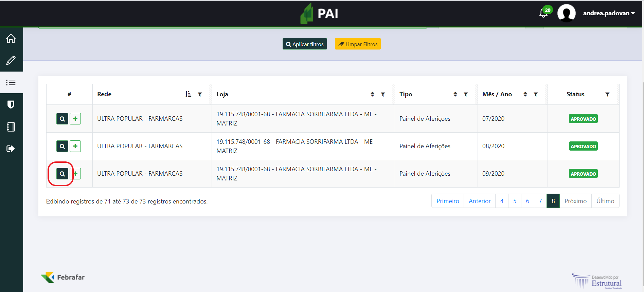View details of the 09/2020 record

click(62, 174)
